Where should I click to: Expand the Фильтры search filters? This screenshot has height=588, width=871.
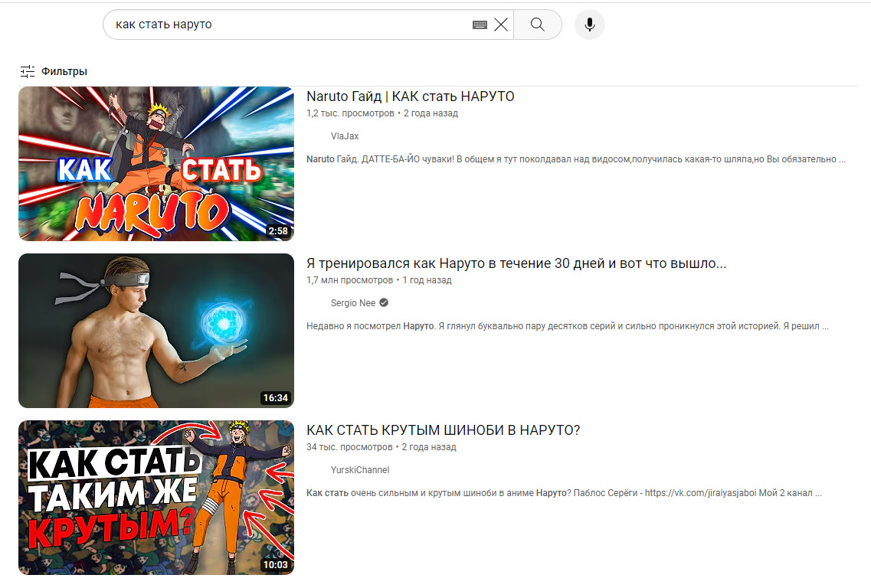coord(54,71)
